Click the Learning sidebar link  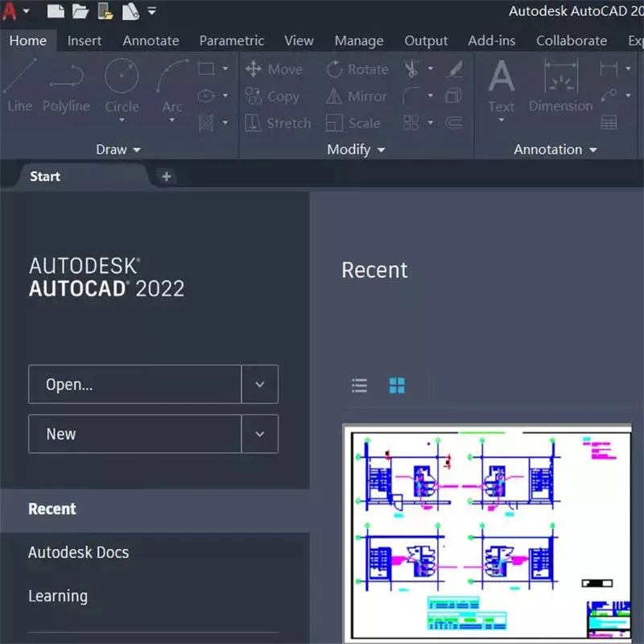[x=58, y=596]
